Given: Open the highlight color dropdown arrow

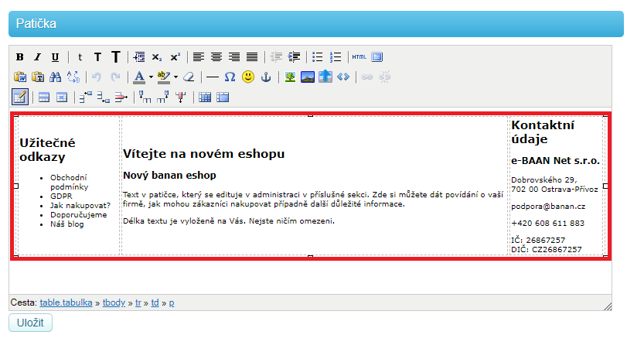Looking at the screenshot, I should click(175, 77).
